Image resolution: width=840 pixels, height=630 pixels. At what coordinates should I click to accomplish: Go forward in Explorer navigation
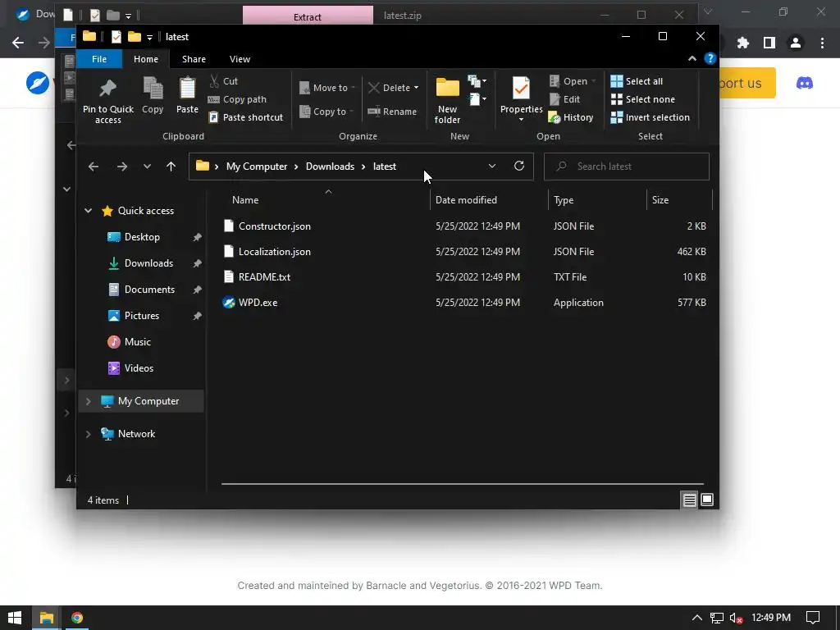pyautogui.click(x=122, y=167)
